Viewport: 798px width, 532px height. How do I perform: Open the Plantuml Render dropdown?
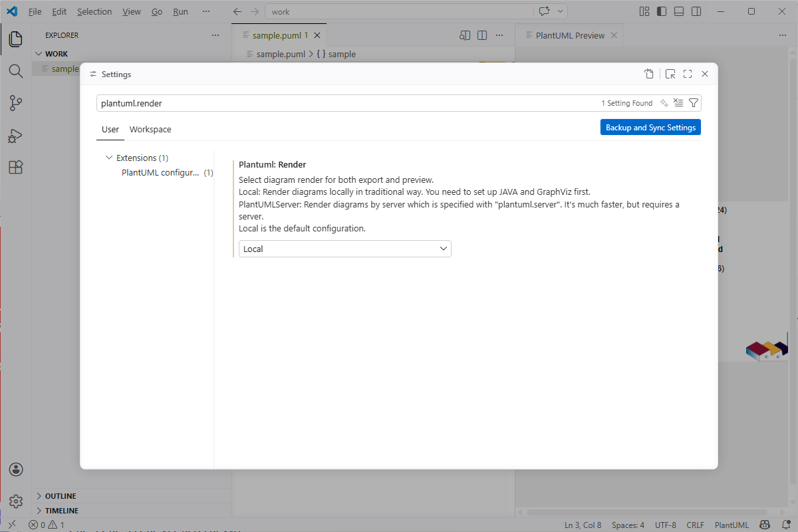[344, 249]
